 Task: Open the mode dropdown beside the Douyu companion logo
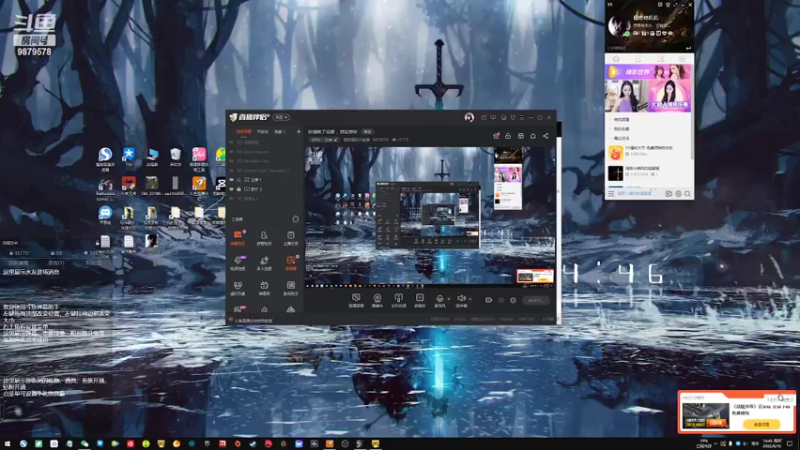click(x=281, y=117)
